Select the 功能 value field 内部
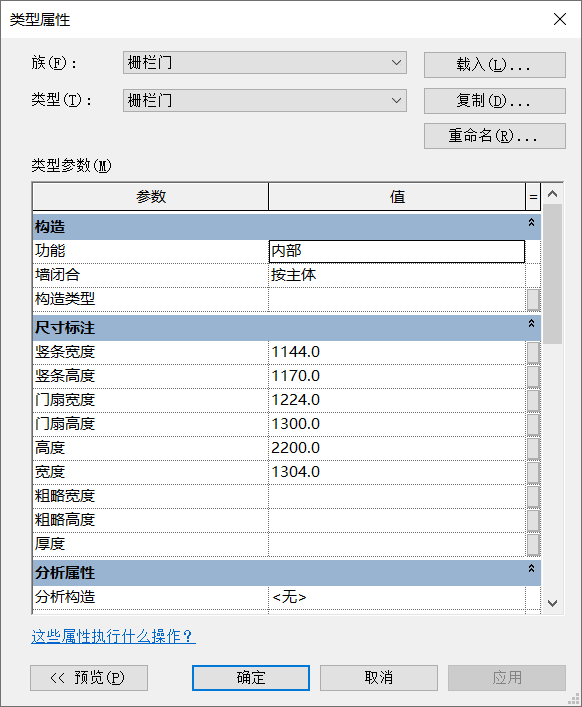The width and height of the screenshot is (582, 707). (397, 251)
